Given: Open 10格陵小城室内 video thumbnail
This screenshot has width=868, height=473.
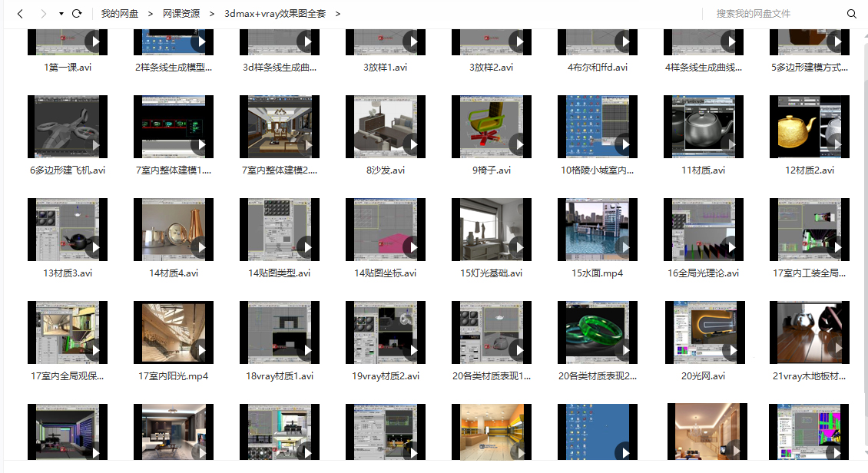Looking at the screenshot, I should 598,127.
